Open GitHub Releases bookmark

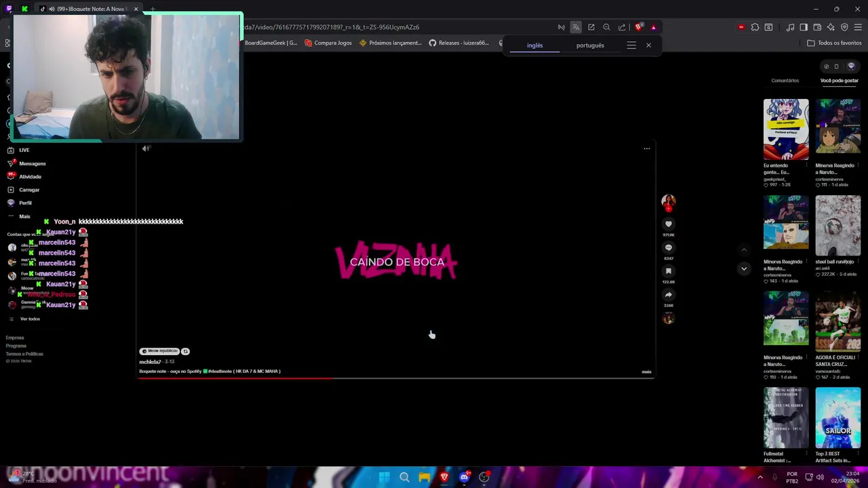coord(459,43)
